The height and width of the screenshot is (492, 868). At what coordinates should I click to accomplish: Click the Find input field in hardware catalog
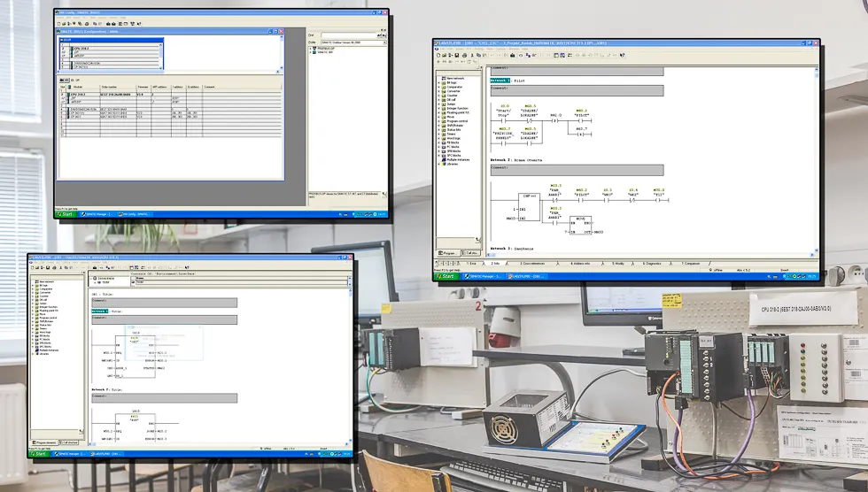coord(349,35)
